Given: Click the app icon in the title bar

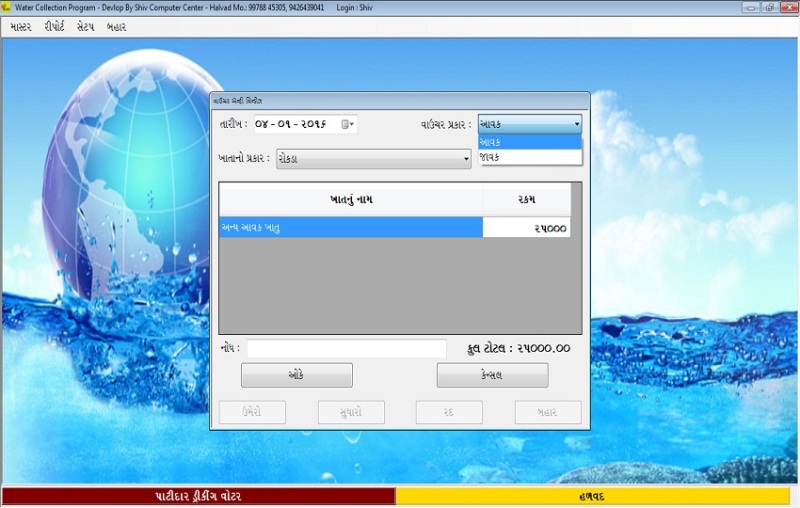Looking at the screenshot, I should tap(7, 7).
